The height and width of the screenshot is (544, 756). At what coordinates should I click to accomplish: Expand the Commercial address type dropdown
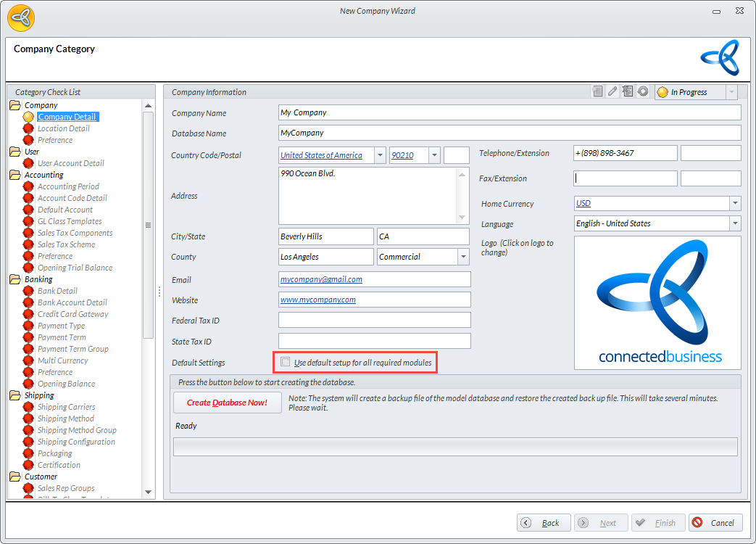click(463, 257)
